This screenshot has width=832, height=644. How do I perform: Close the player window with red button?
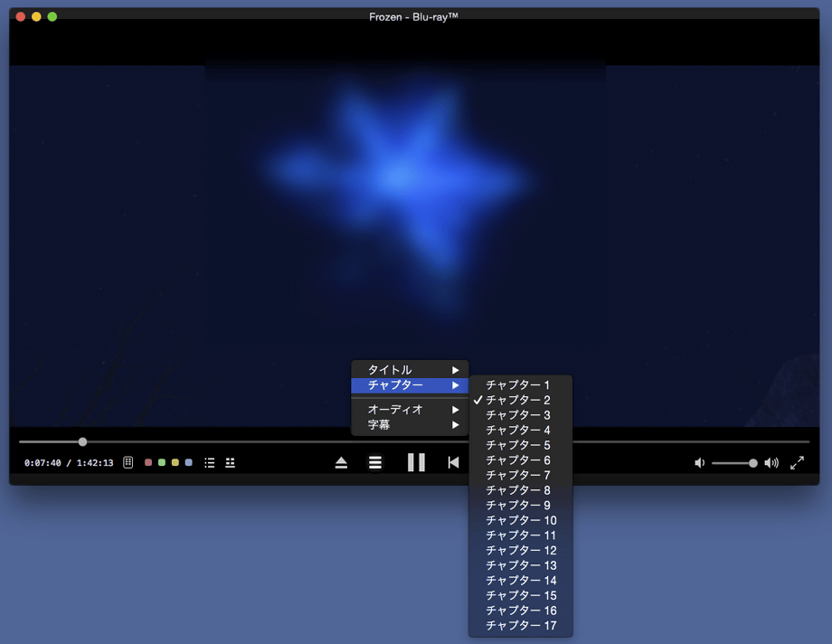[x=21, y=16]
